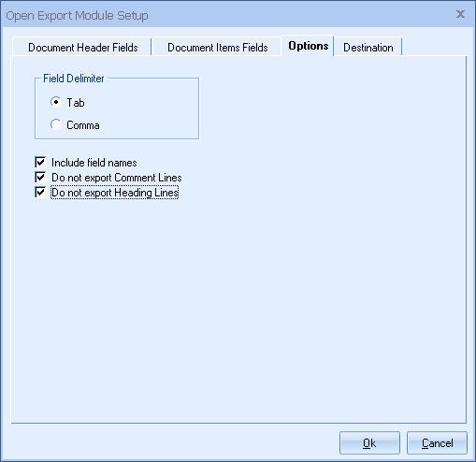Click the empty Options panel area below the checkboxes
This screenshot has height=462, width=476.
(238, 309)
